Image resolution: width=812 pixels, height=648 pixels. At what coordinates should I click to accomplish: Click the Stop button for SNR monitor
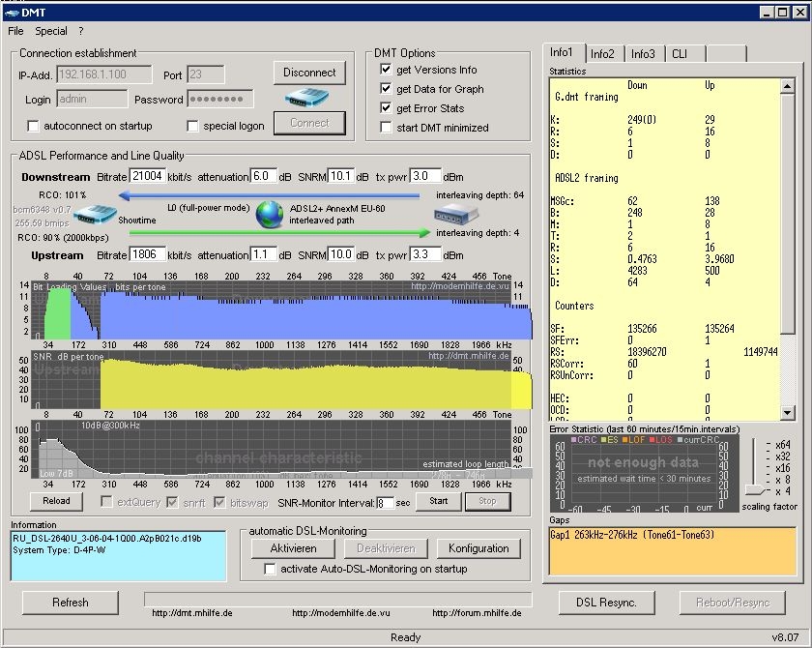click(487, 501)
